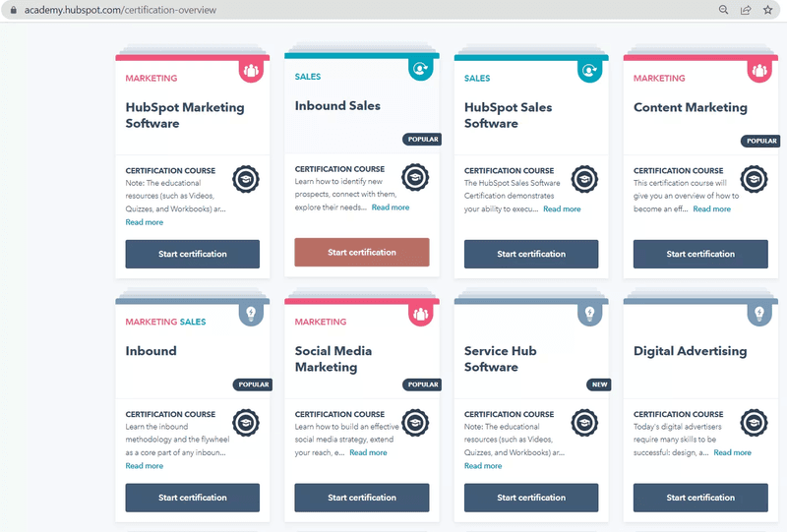The image size is (787, 532).
Task: Click the HubSpot Marketing Software title
Action: pyautogui.click(x=185, y=115)
